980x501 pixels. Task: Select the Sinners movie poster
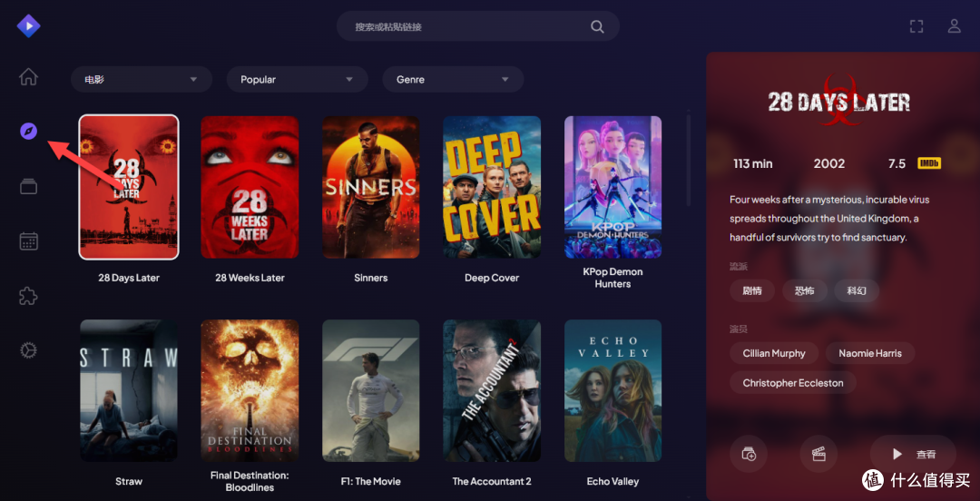point(370,187)
